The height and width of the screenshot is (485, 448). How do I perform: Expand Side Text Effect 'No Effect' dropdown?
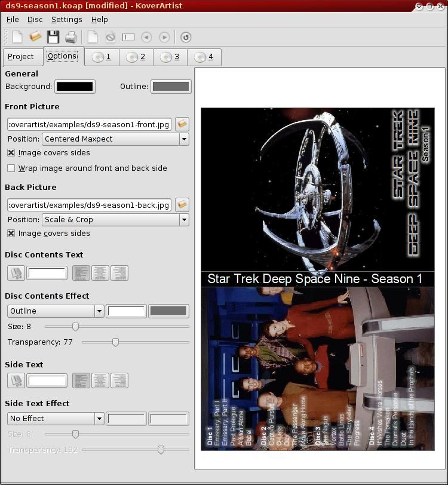click(56, 419)
